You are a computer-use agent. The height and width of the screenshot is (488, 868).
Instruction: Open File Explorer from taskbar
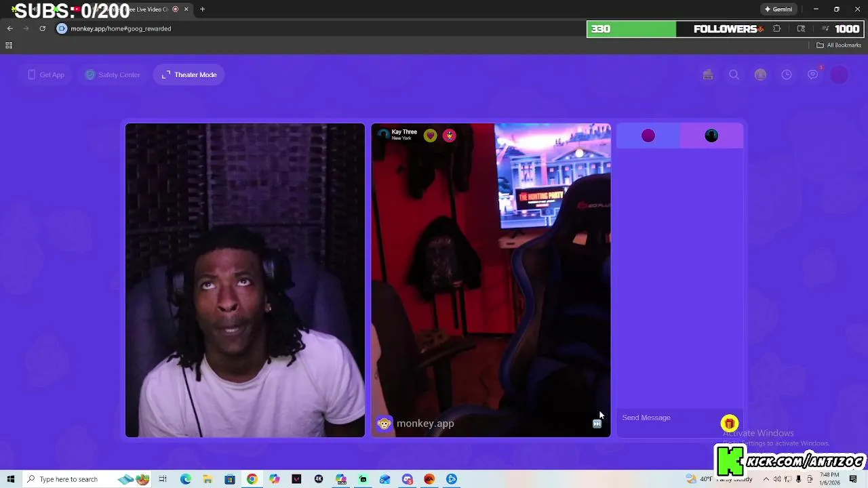point(208,479)
